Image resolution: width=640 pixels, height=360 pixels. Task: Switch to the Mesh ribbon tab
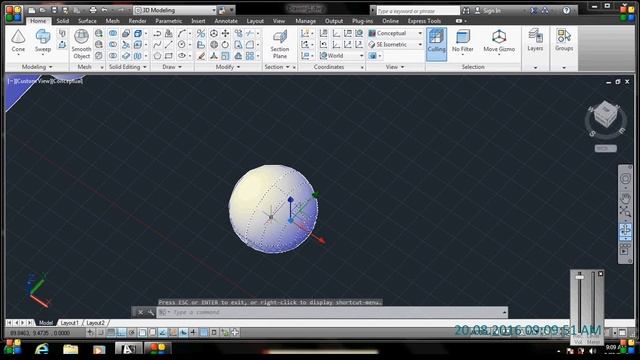coord(112,21)
